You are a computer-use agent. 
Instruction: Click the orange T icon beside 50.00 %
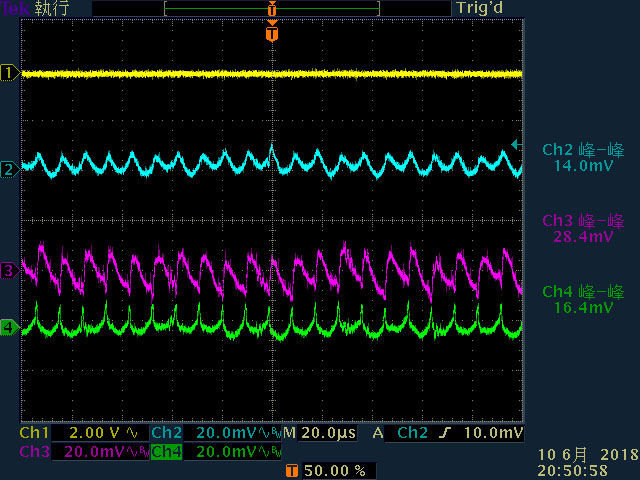291,471
